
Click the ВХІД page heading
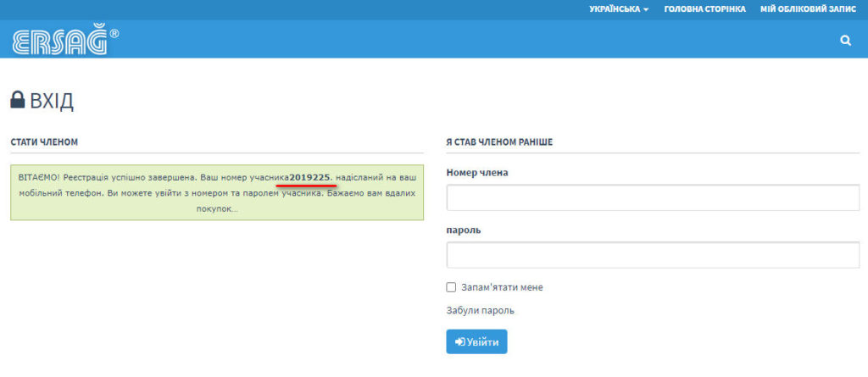click(x=52, y=102)
